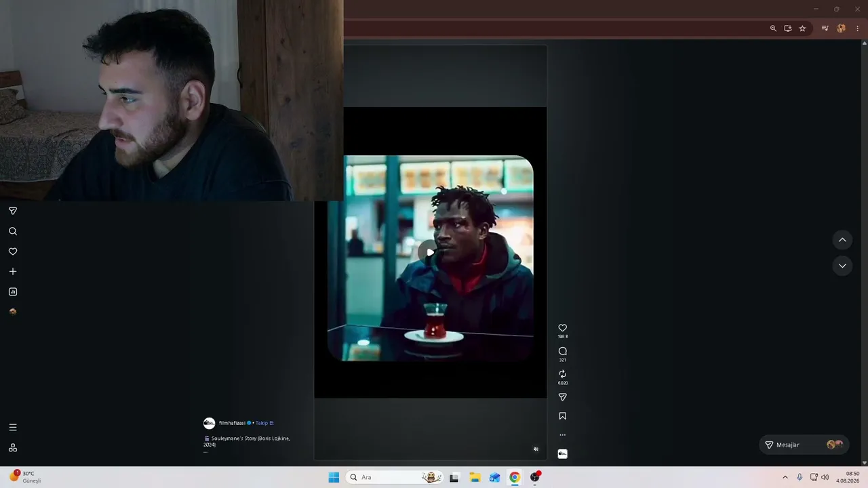Unmute the reel's sound
868x488 pixels.
pyautogui.click(x=536, y=449)
